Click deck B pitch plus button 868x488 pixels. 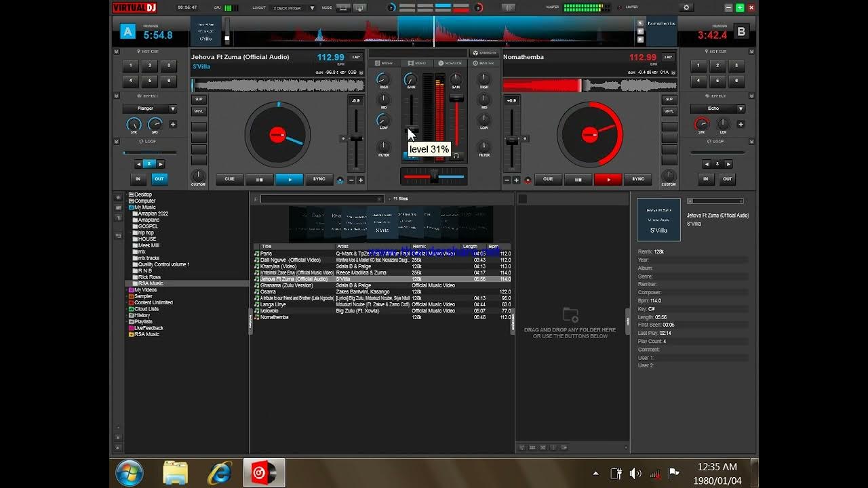[516, 180]
